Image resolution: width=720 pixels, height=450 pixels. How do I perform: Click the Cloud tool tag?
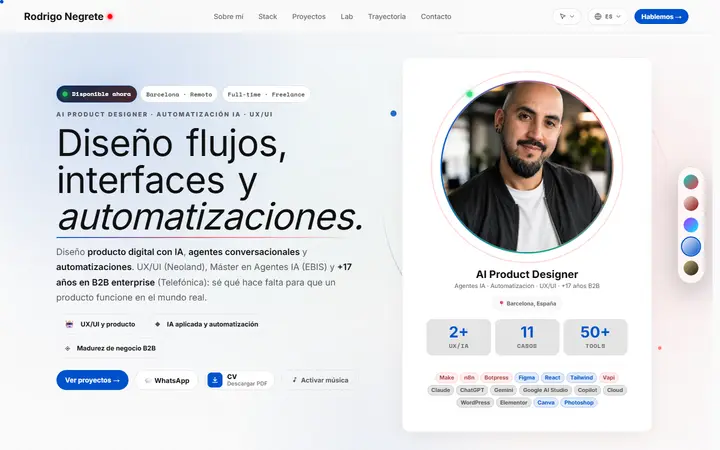point(615,390)
